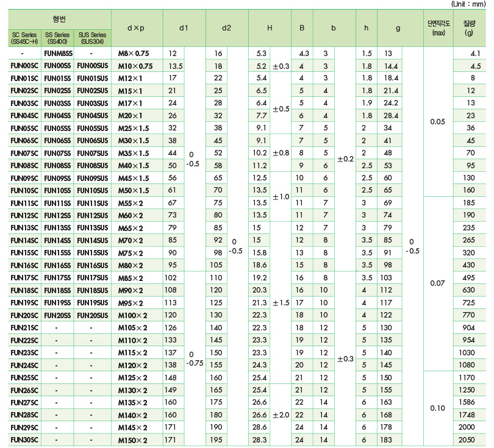Select the "±1.5" H tolerance value
The width and height of the screenshot is (494, 448).
pos(281,303)
